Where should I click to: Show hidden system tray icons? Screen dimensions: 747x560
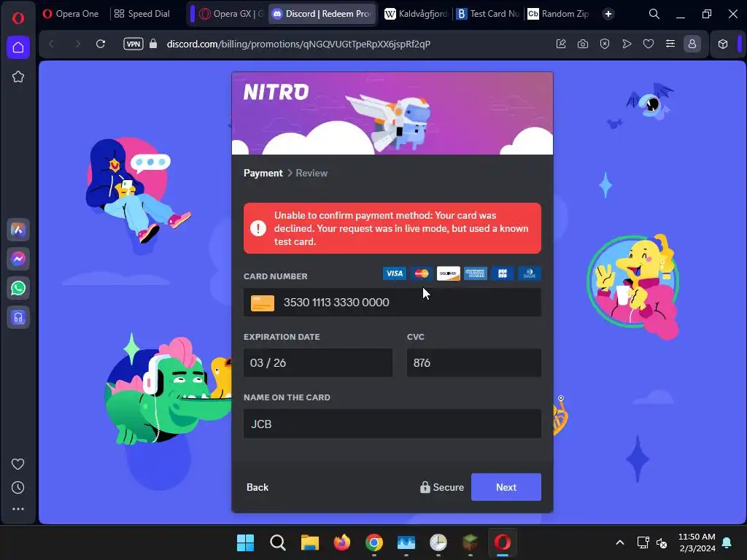(x=620, y=542)
